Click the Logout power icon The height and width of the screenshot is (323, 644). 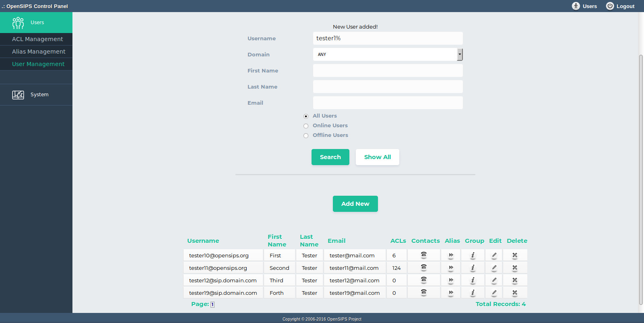[x=610, y=6]
